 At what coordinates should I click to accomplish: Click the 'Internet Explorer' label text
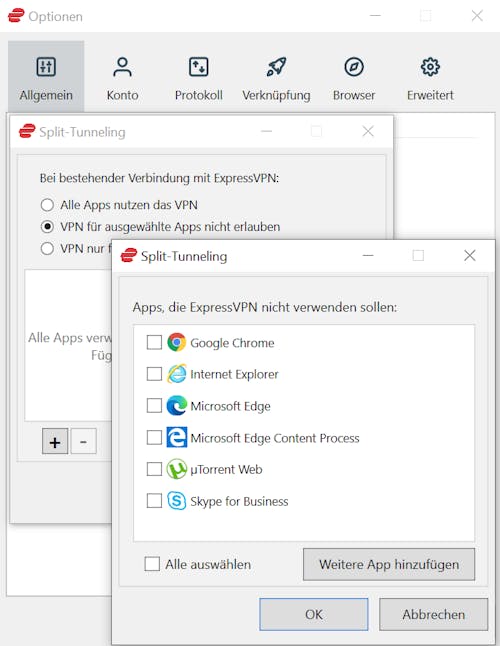pos(234,374)
